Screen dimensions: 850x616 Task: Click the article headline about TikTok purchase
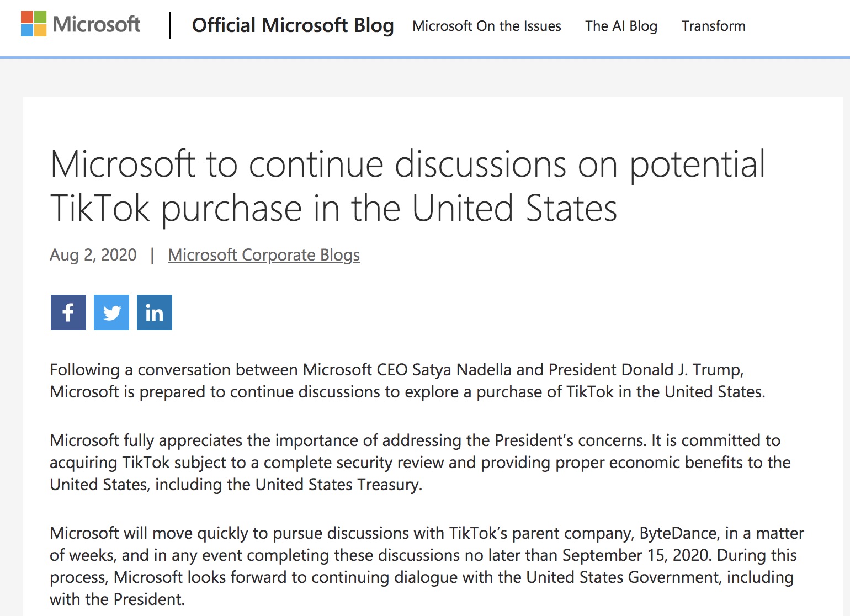click(407, 186)
